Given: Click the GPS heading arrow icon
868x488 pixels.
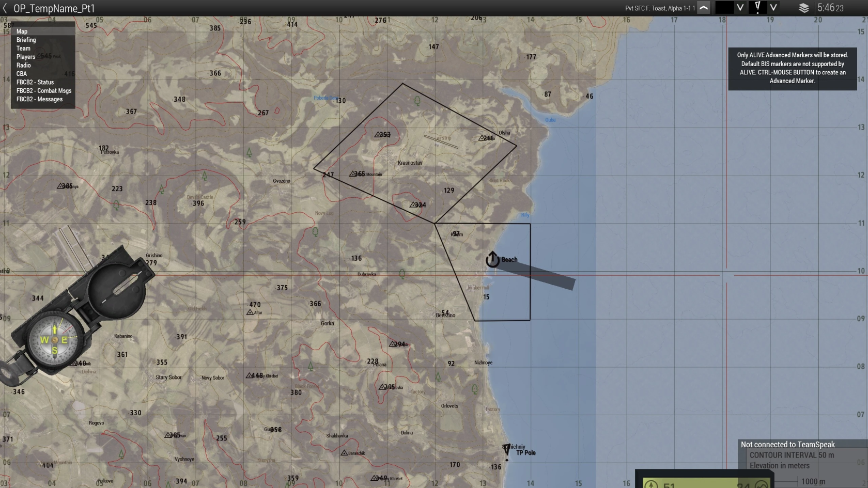Looking at the screenshot, I should click(x=651, y=484).
